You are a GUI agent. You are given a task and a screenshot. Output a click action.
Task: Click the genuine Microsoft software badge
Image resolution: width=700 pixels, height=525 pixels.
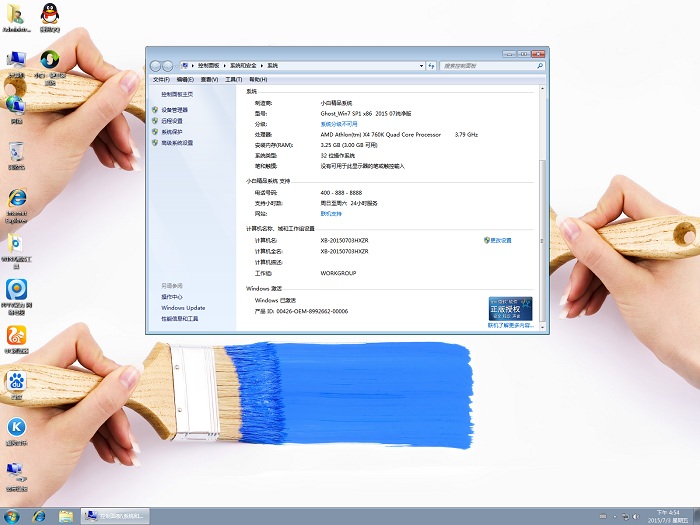[510, 308]
